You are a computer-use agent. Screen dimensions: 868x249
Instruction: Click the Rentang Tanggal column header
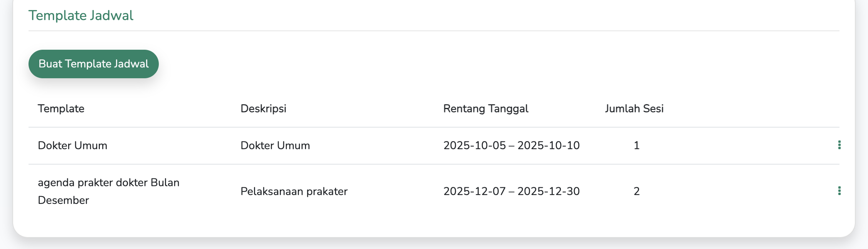[486, 109]
